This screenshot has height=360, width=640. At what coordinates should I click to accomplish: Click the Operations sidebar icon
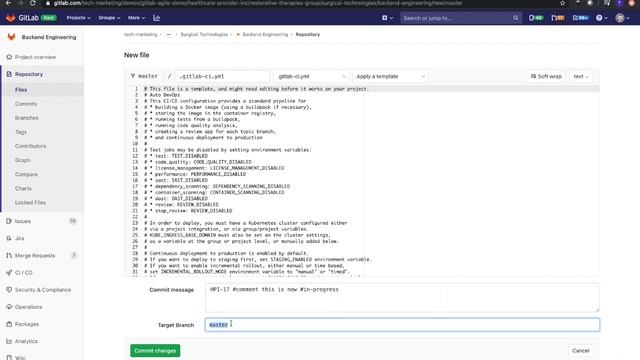tap(9, 307)
